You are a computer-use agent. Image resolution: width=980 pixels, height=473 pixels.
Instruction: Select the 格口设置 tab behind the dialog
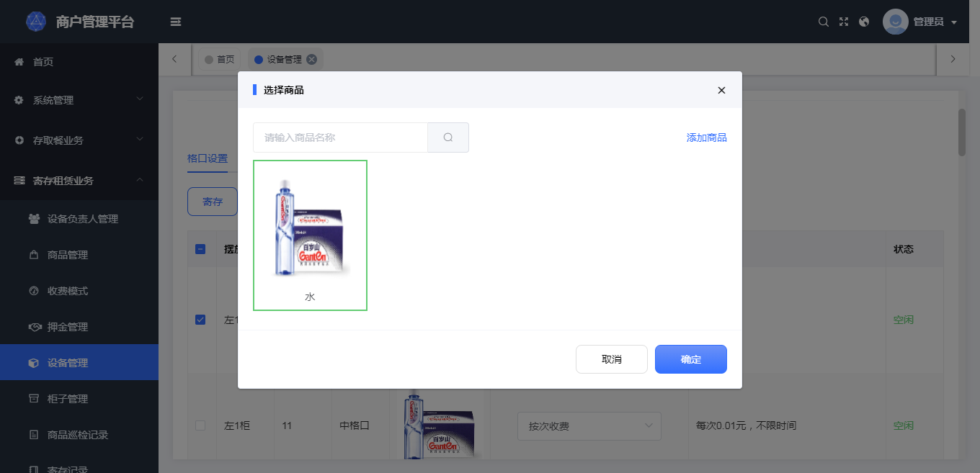(208, 158)
